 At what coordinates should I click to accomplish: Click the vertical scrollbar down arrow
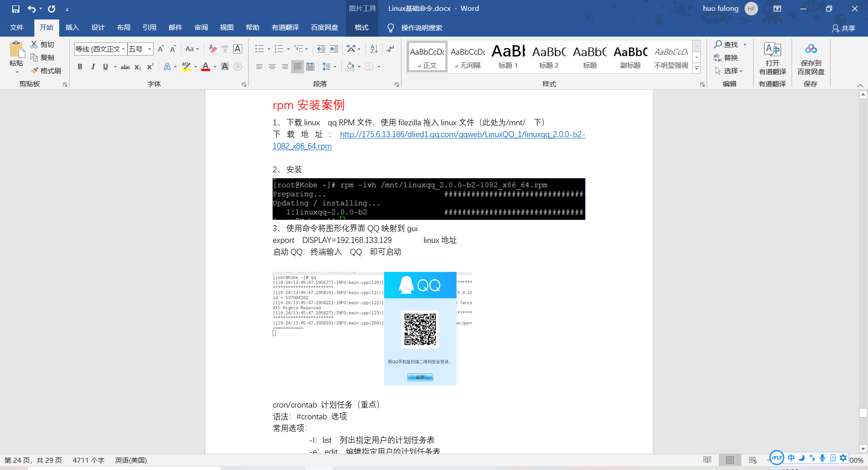863,449
